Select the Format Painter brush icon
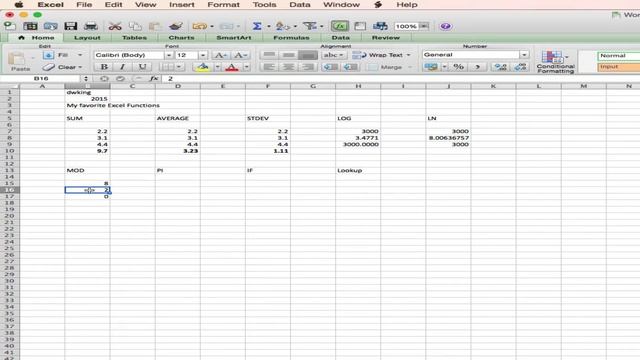This screenshot has height=360, width=640. point(176,26)
